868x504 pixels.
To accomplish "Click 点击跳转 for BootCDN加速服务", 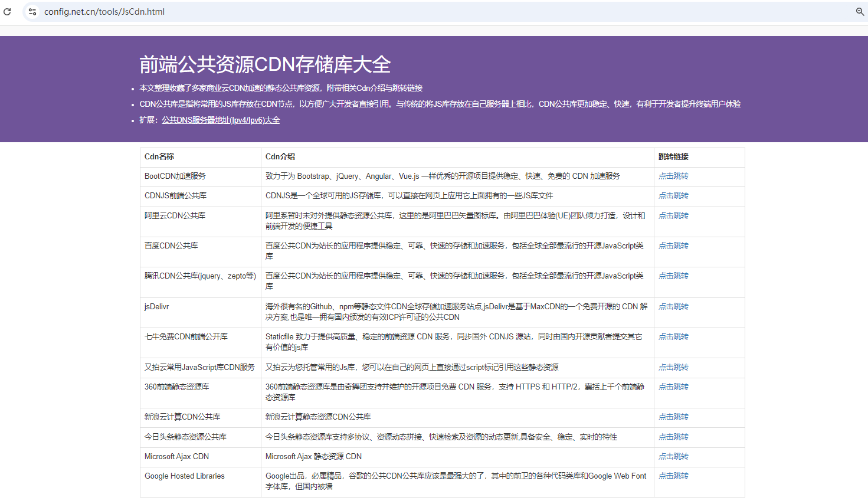I will pos(673,176).
